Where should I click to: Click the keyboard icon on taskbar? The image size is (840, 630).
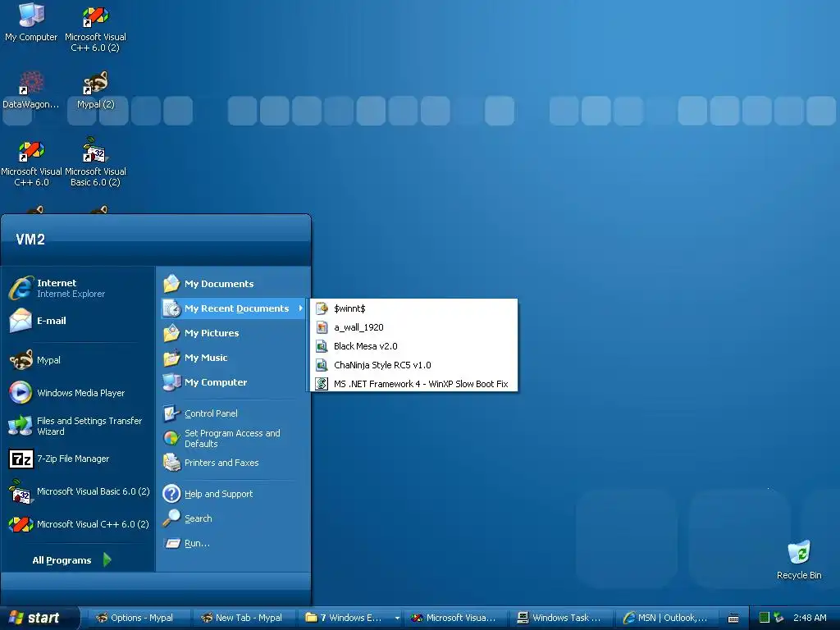[x=733, y=619]
